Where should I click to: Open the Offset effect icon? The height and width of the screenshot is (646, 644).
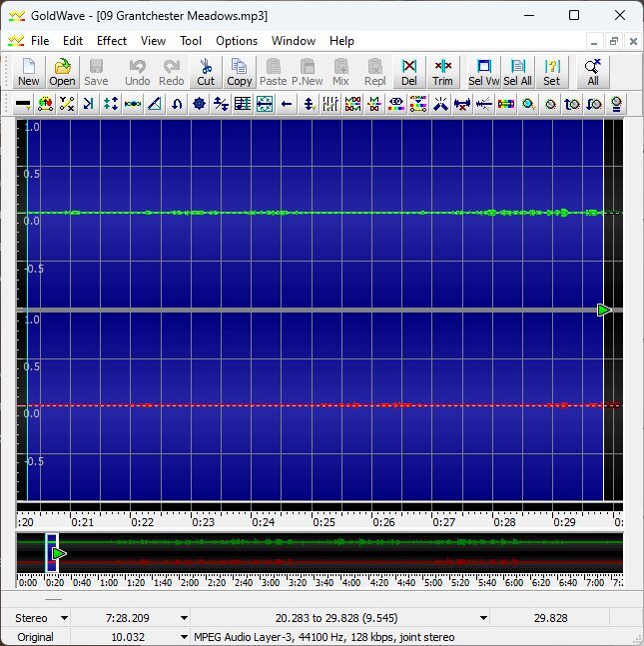point(221,104)
